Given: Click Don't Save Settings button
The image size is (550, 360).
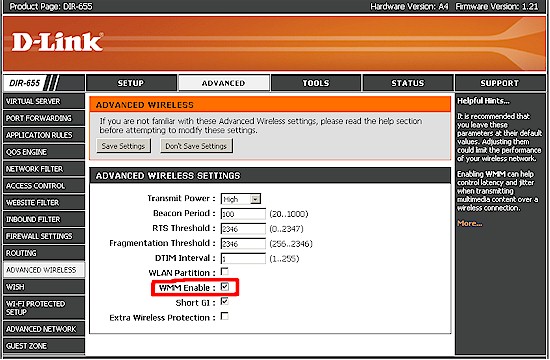Looking at the screenshot, I should tap(196, 146).
